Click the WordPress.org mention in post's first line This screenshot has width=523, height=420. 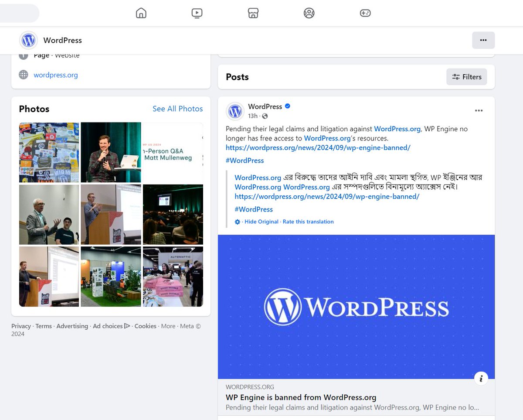coord(397,129)
